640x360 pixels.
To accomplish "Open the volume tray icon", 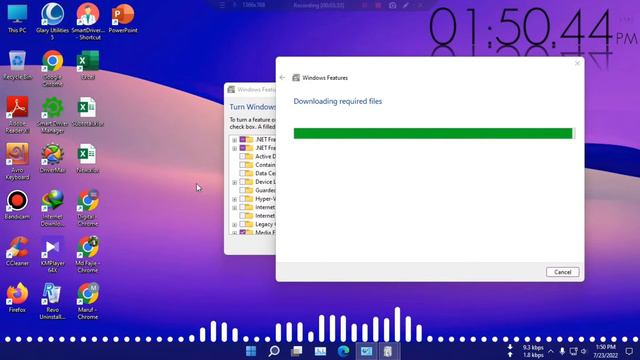I will [x=584, y=351].
